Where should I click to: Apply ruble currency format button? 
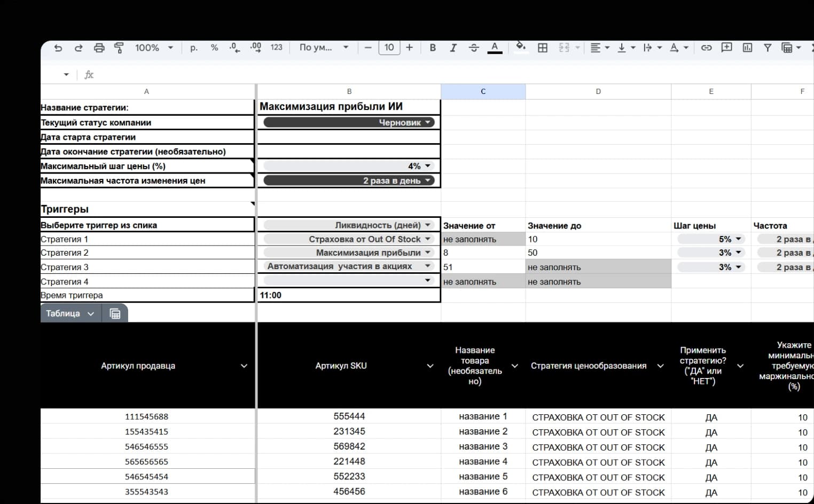194,48
